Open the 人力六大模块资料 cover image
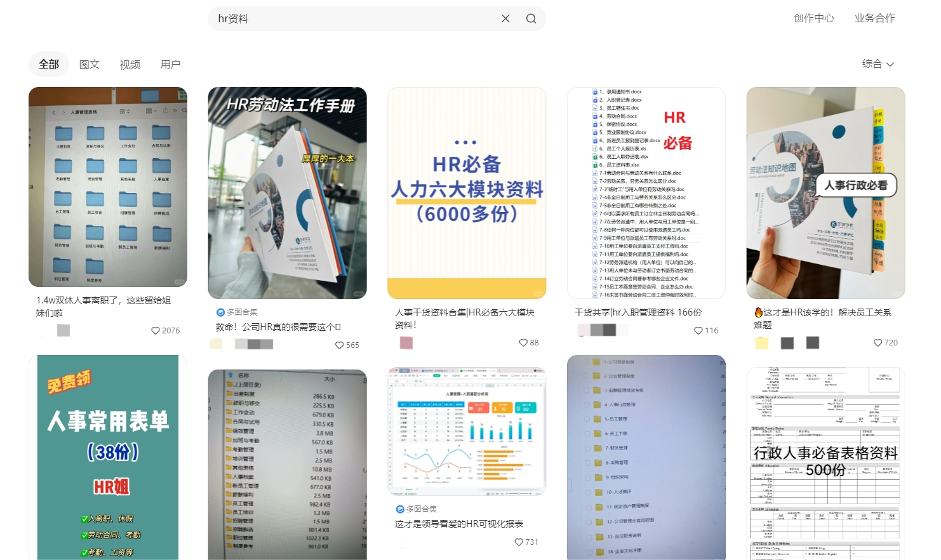This screenshot has height=560, width=941. 467,192
